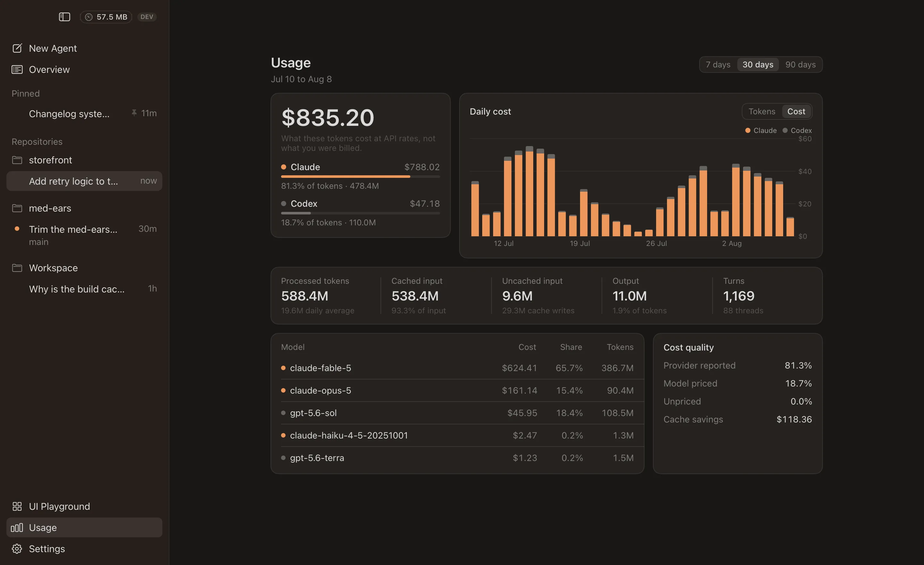Screen dimensions: 924x565
Task: Open the Settings label
Action: pos(47,549)
